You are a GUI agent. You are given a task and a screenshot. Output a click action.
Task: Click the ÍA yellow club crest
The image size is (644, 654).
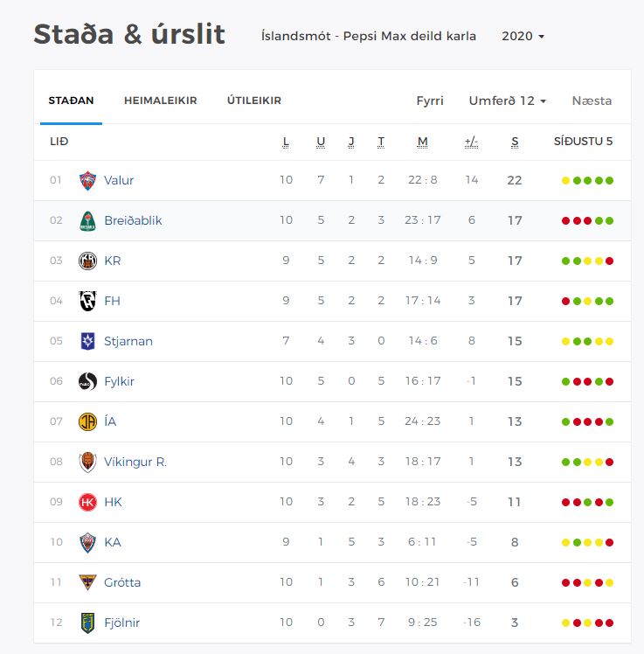tap(87, 421)
